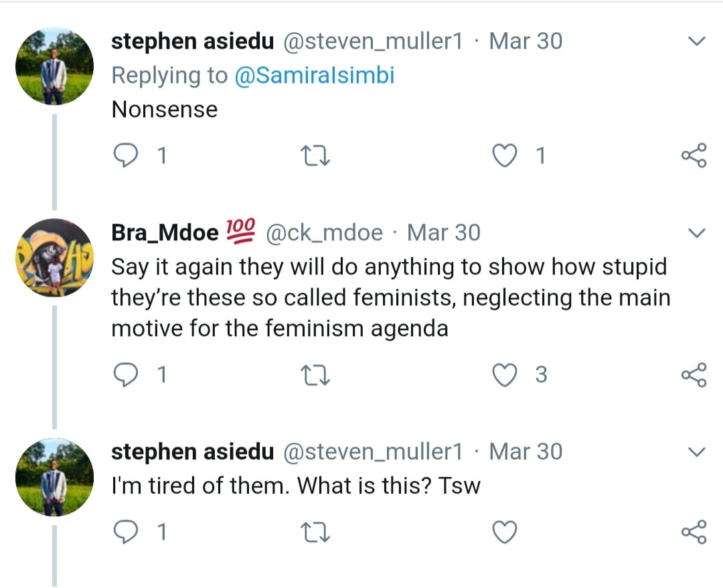Share the "Nonsense" tweet
The height and width of the screenshot is (588, 723).
coord(694,155)
